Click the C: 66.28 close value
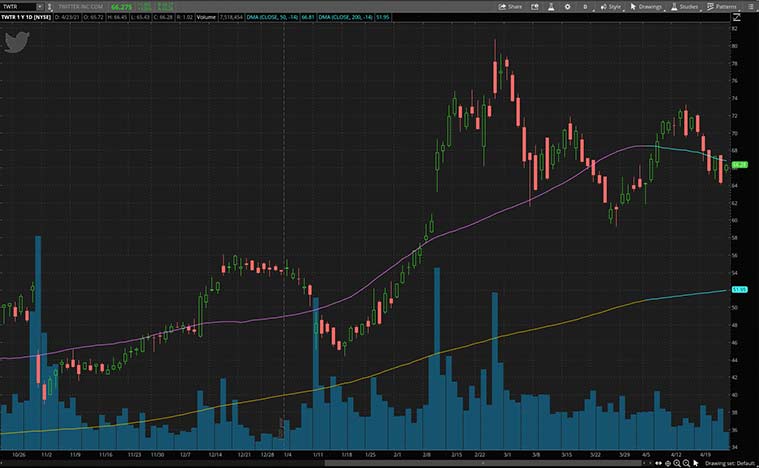This screenshot has width=759, height=468. (x=163, y=17)
